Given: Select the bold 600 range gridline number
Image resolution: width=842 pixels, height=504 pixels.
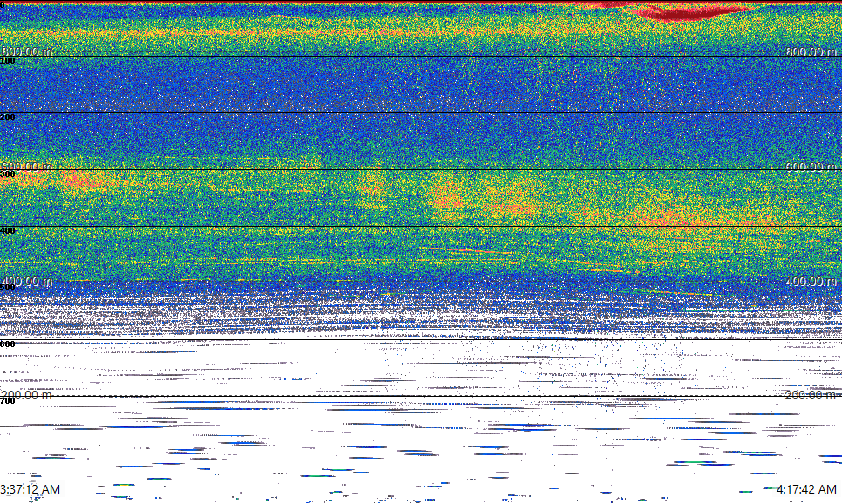Looking at the screenshot, I should pyautogui.click(x=8, y=344).
